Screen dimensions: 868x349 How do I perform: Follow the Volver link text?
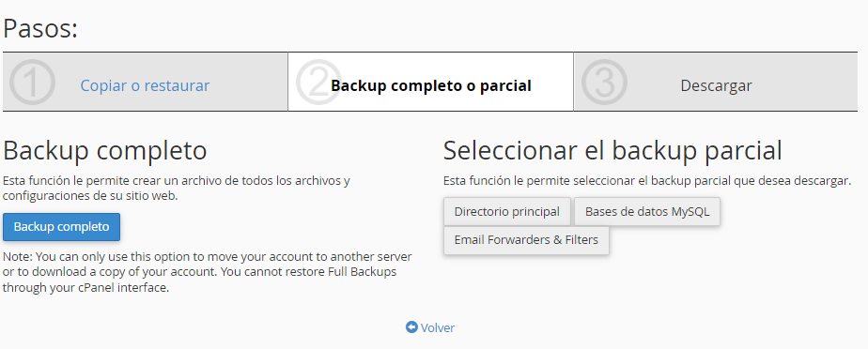438,328
